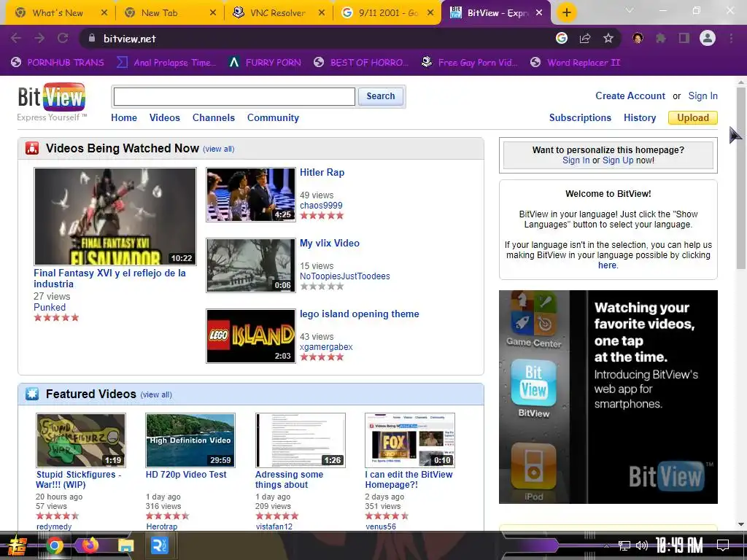Open the Home navigation item
The image size is (747, 560).
coord(124,117)
